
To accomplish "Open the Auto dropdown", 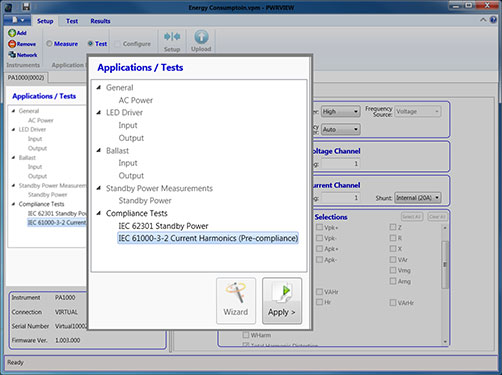I will coord(341,129).
